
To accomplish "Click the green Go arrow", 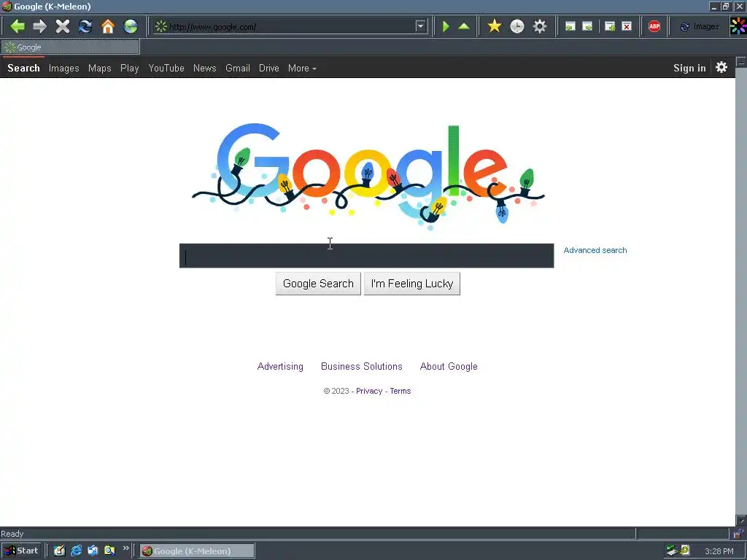I will click(446, 26).
